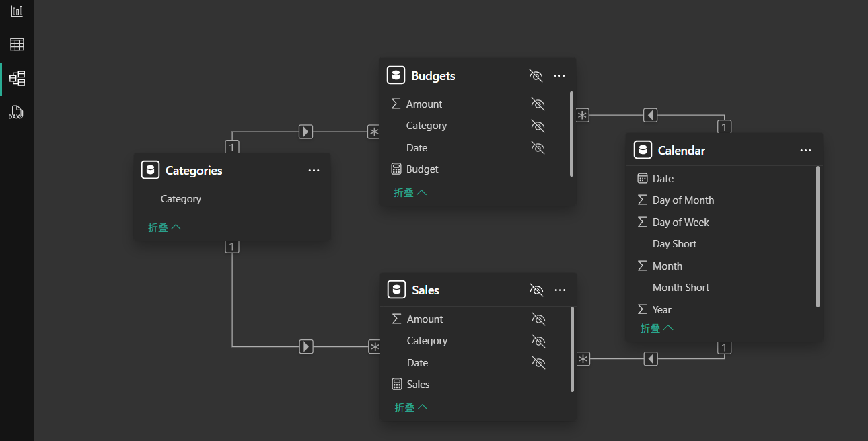
Task: Open more options for Budgets table
Action: [559, 75]
